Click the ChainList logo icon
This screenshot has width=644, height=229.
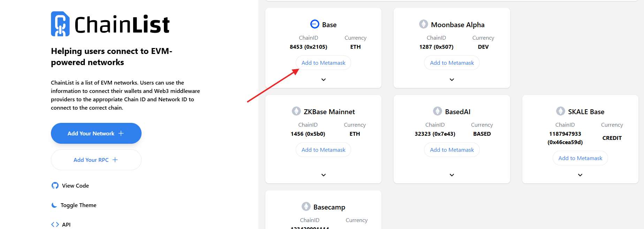point(60,24)
